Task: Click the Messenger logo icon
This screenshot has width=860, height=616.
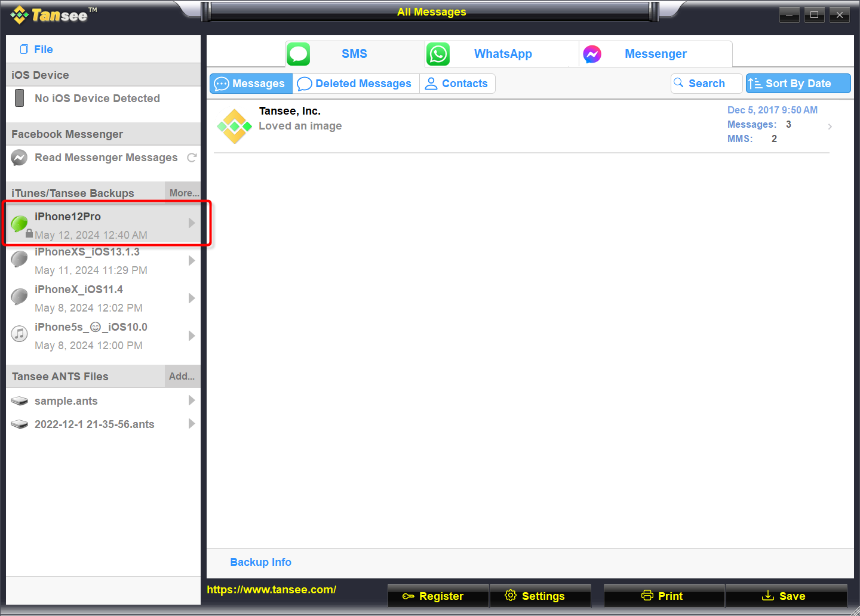Action: [x=592, y=54]
